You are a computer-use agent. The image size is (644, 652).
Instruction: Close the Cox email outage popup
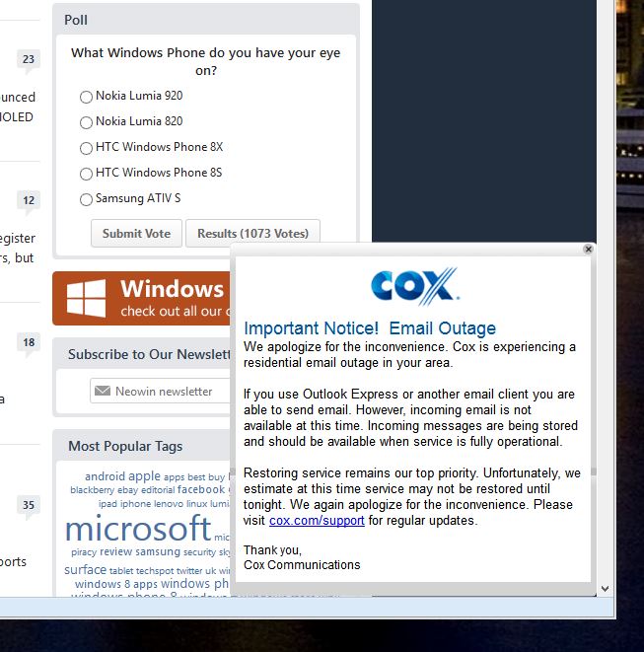point(588,250)
